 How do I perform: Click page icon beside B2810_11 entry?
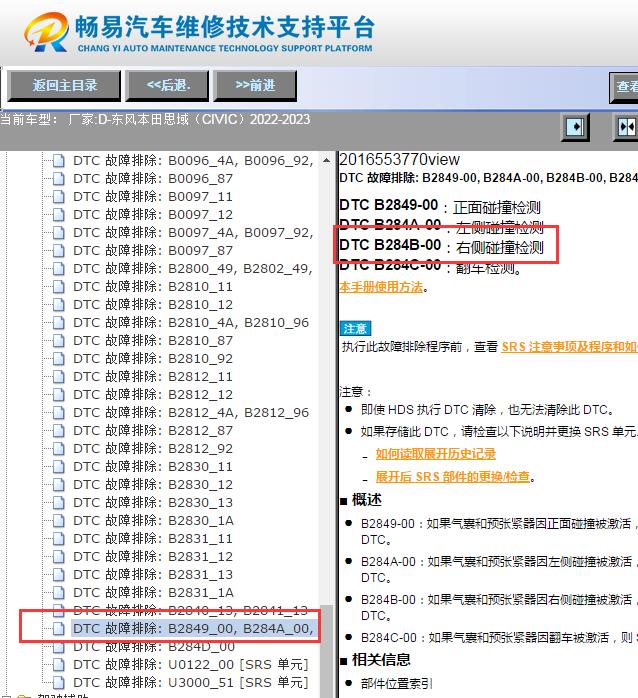[x=58, y=287]
